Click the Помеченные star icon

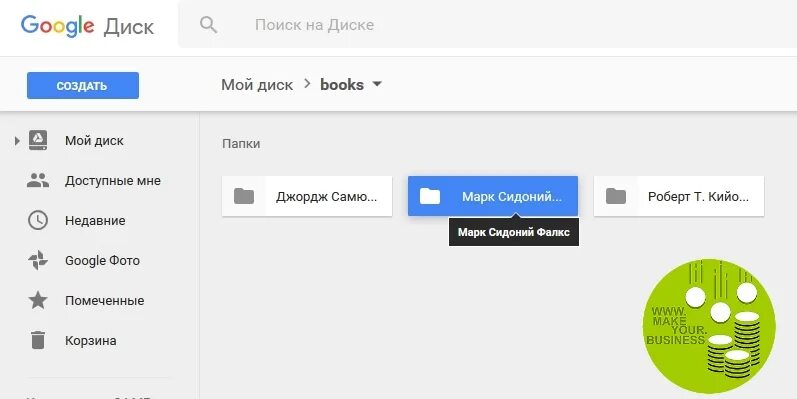pyautogui.click(x=38, y=300)
